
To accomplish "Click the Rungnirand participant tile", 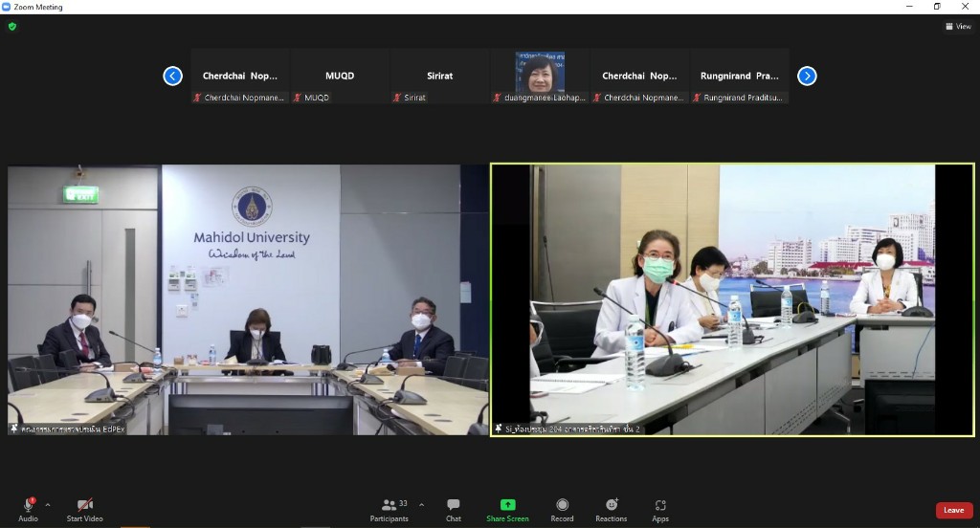I will (x=739, y=76).
